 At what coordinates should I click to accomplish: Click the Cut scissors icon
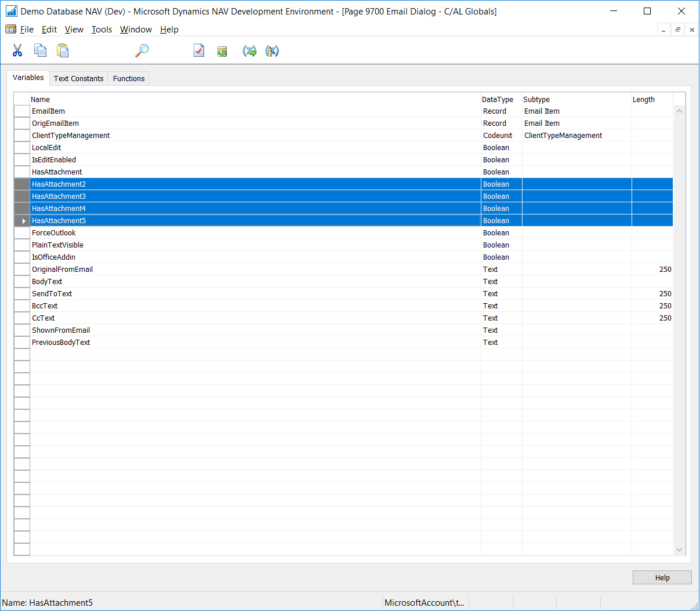click(x=17, y=51)
